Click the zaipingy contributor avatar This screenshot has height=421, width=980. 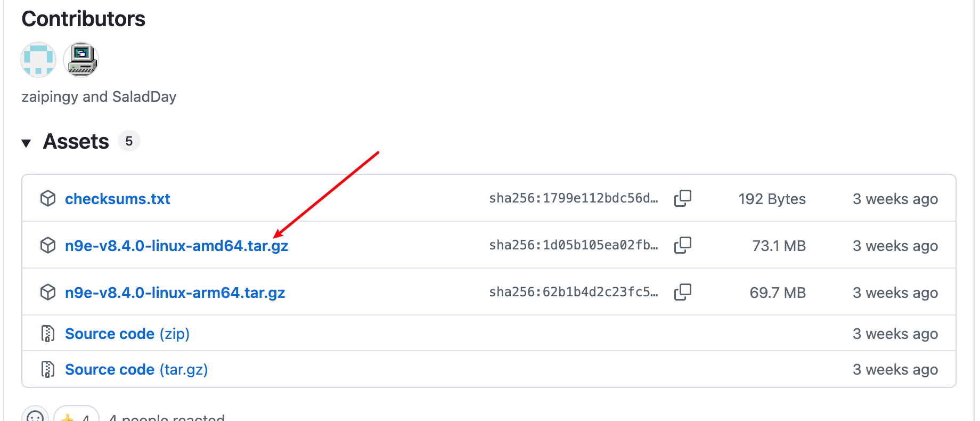pos(38,60)
